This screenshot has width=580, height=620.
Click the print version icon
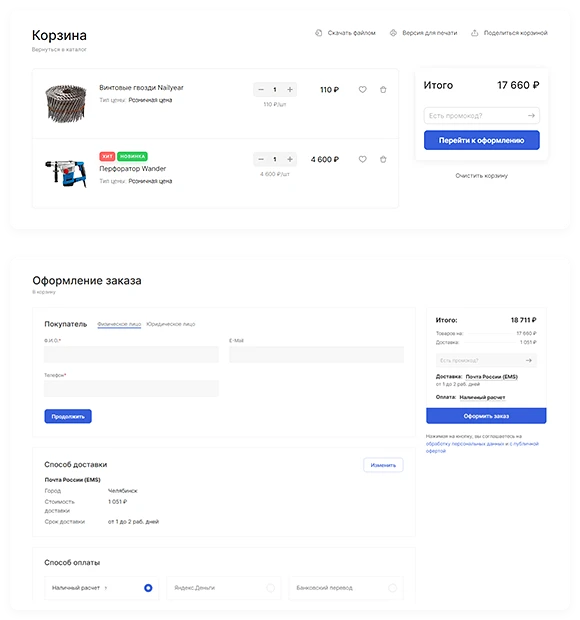pyautogui.click(x=393, y=33)
